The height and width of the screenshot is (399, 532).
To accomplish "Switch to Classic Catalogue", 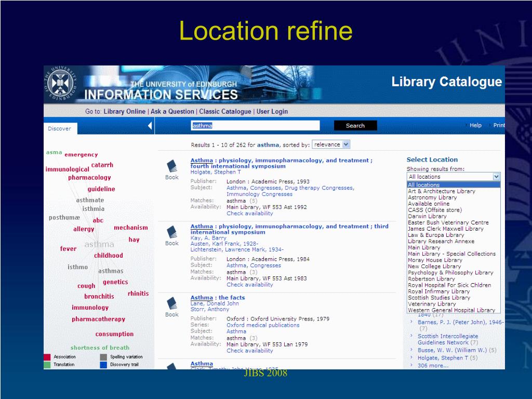I will point(225,111).
